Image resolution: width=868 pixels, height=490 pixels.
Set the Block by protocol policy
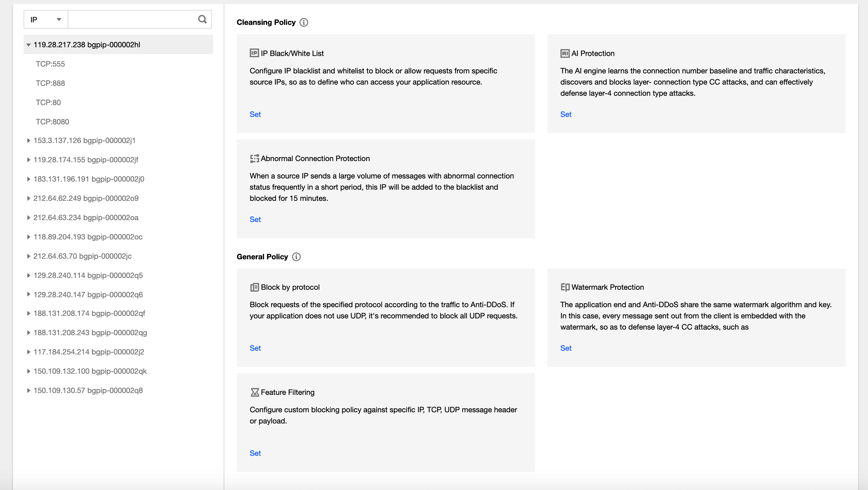click(x=255, y=348)
